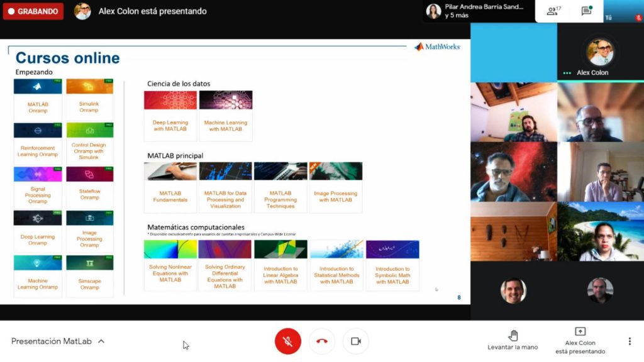
Task: Click Alex Colon presenter avatar at top
Action: coord(82,11)
